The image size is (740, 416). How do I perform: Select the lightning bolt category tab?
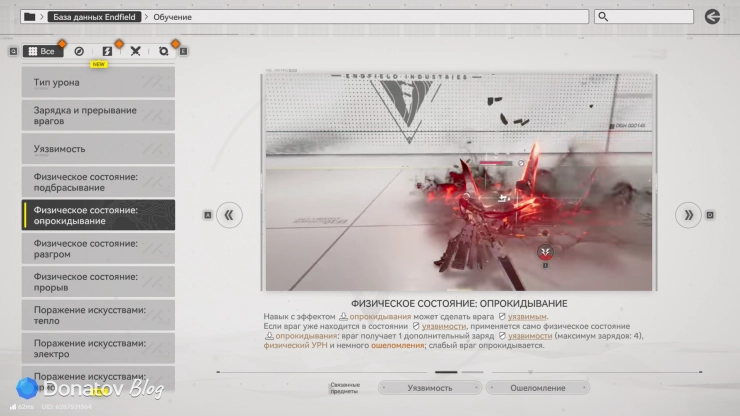[x=108, y=51]
